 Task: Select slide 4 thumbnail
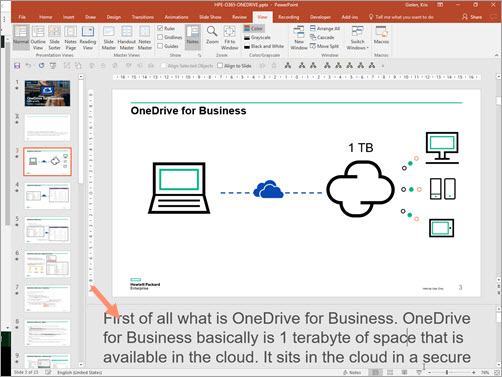47,196
